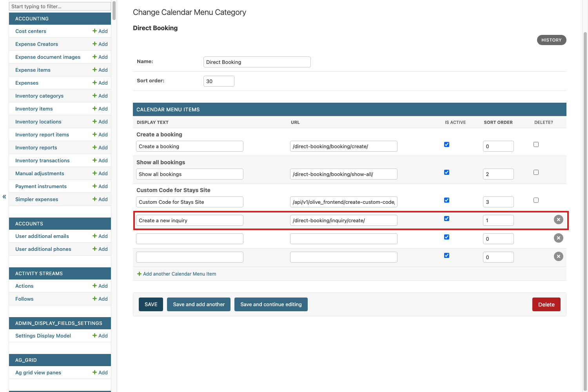Open the ACTIVITY STREAMS section header
The height and width of the screenshot is (392, 588).
click(39, 273)
